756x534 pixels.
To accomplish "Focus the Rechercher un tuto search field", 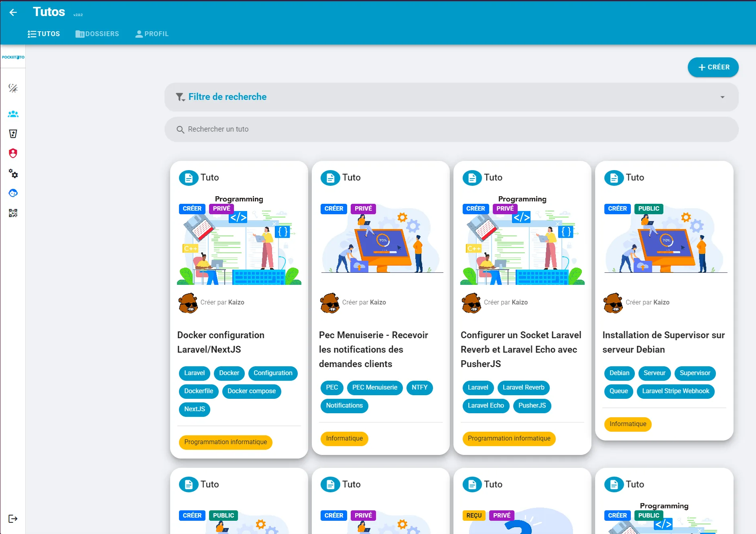I will pos(451,130).
